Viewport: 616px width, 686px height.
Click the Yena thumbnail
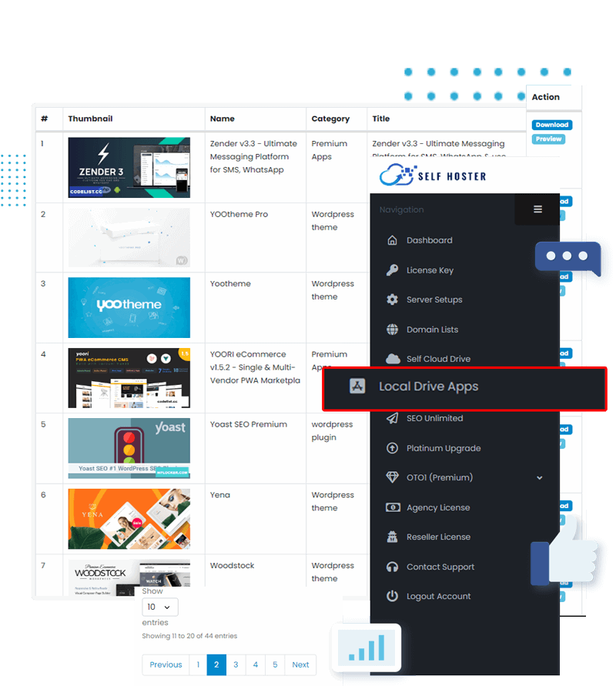pyautogui.click(x=129, y=519)
